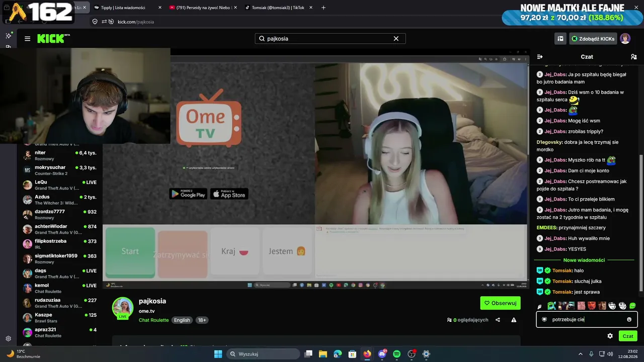644x362 pixels.
Task: Open the dags live channel
Action: pos(60,274)
